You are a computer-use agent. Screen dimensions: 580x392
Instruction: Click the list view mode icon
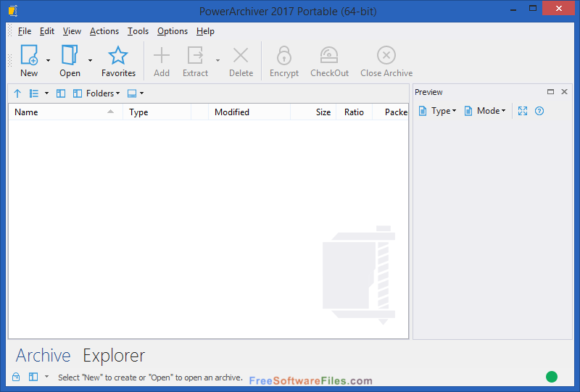[34, 93]
